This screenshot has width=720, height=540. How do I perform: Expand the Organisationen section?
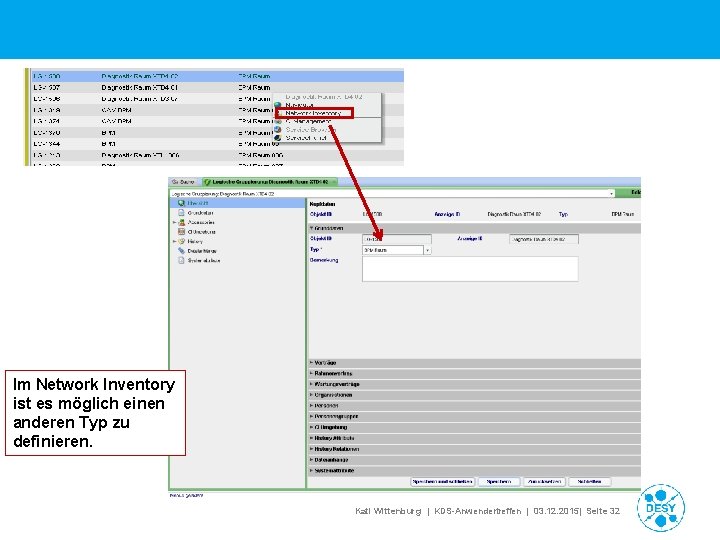pyautogui.click(x=474, y=395)
